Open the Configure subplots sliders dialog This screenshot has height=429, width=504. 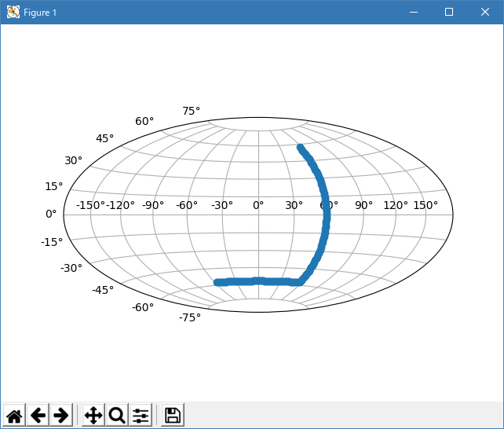pyautogui.click(x=141, y=415)
